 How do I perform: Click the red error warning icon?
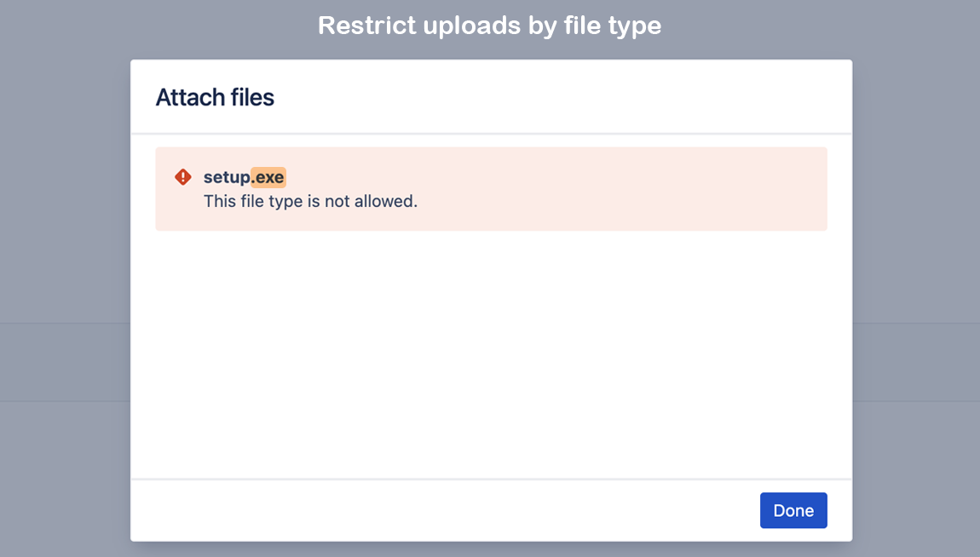183,177
